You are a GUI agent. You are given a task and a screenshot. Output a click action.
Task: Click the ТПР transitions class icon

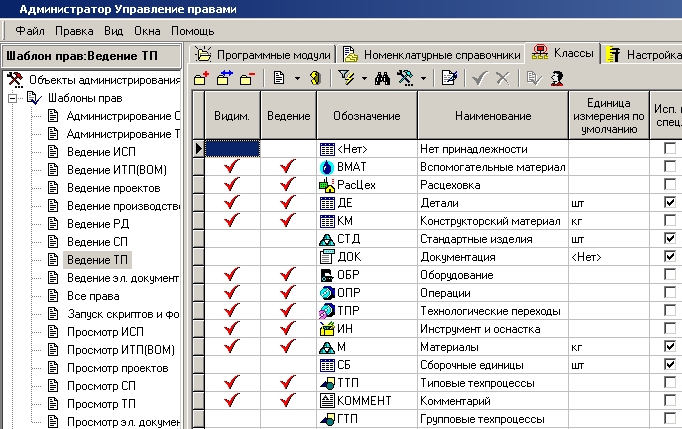coord(327,311)
